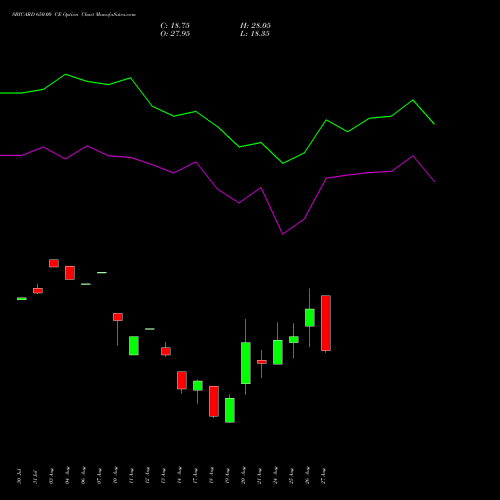This screenshot has width=500, height=500.
Task: Click the green candle for 11 Aug
Action: (x=134, y=346)
